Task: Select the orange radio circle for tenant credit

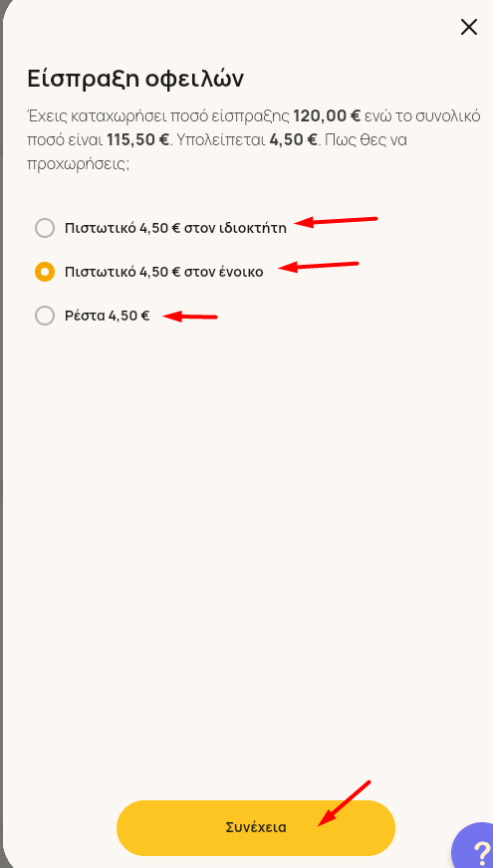Action: pos(45,272)
